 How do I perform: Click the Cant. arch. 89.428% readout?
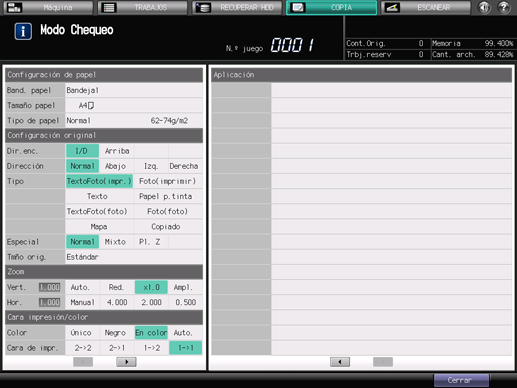[x=472, y=54]
